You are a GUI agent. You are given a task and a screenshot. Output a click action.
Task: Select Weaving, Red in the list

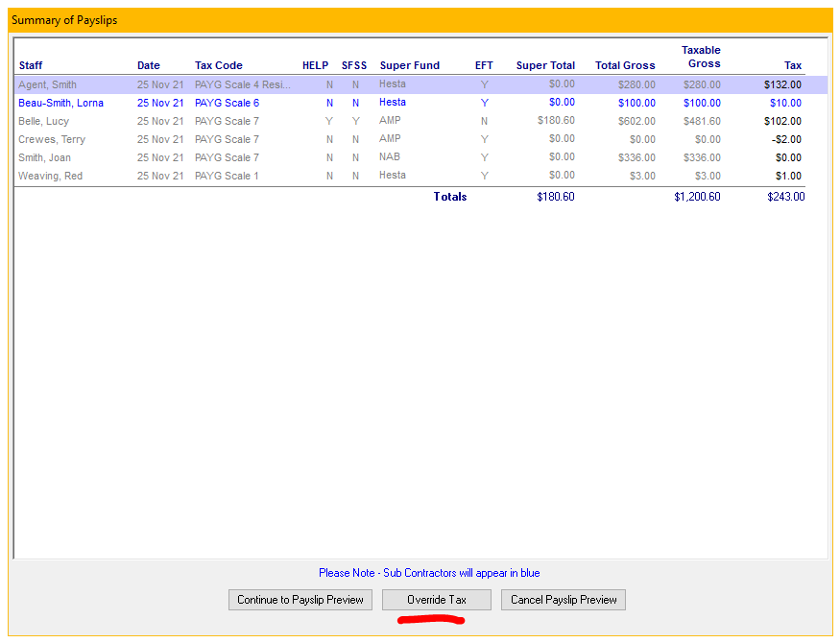(50, 176)
